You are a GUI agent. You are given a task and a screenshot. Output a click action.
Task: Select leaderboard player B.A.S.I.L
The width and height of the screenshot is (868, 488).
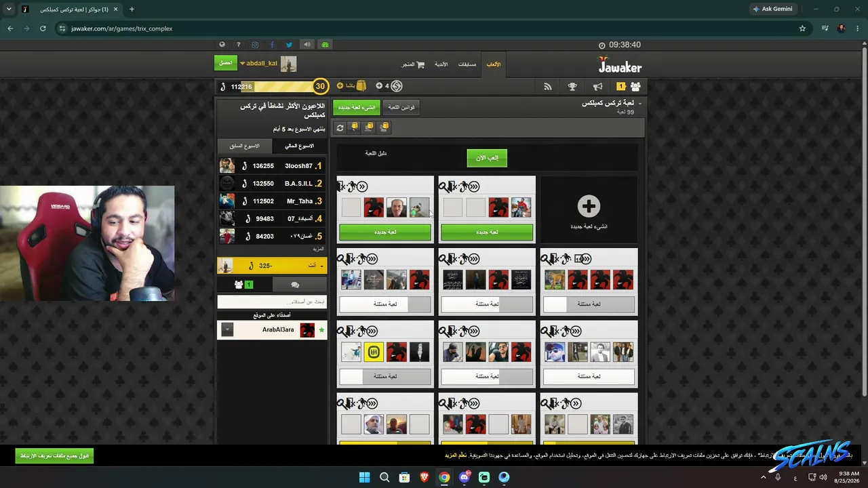(272, 184)
